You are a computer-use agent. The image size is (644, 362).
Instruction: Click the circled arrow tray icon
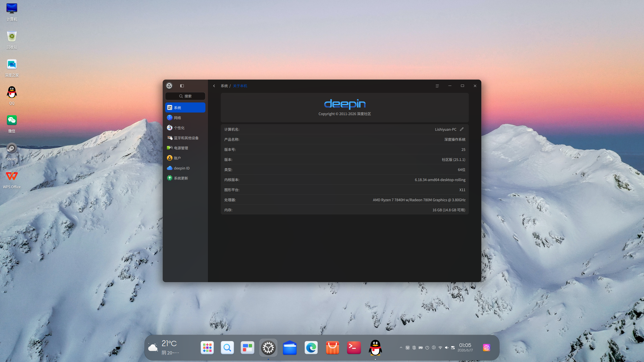(x=434, y=348)
